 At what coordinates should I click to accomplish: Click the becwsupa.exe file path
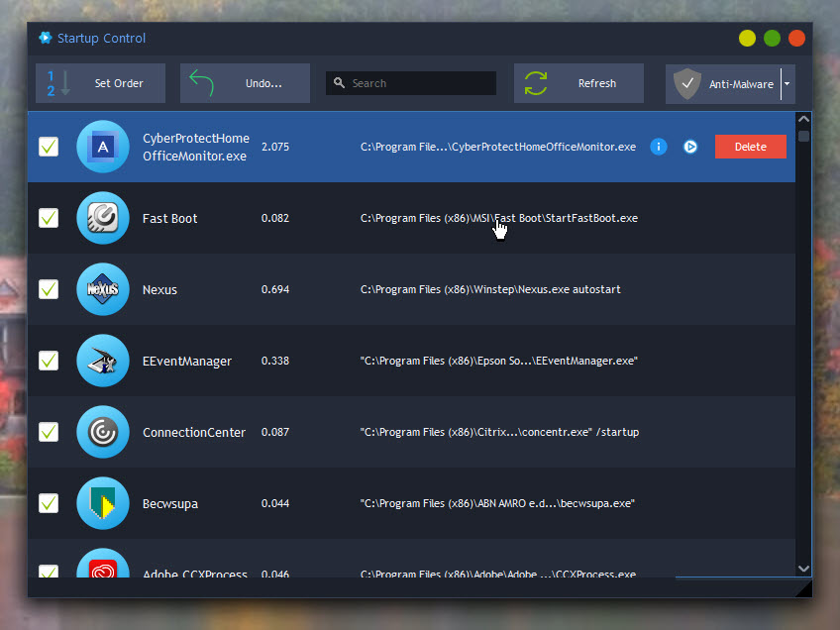pyautogui.click(x=497, y=503)
